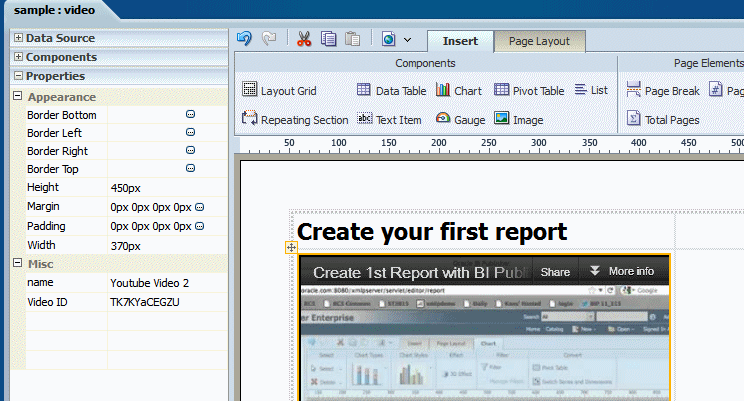Cut selection with scissors icon
The height and width of the screenshot is (401, 744).
(304, 39)
